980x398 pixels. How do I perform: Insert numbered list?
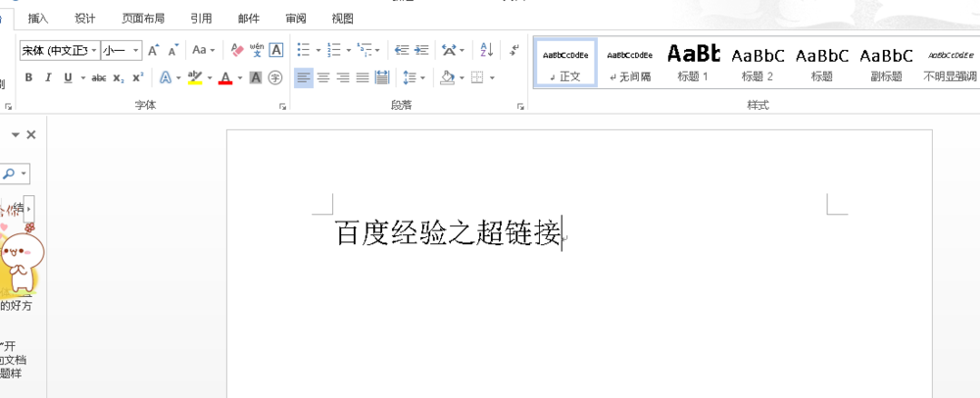(334, 50)
